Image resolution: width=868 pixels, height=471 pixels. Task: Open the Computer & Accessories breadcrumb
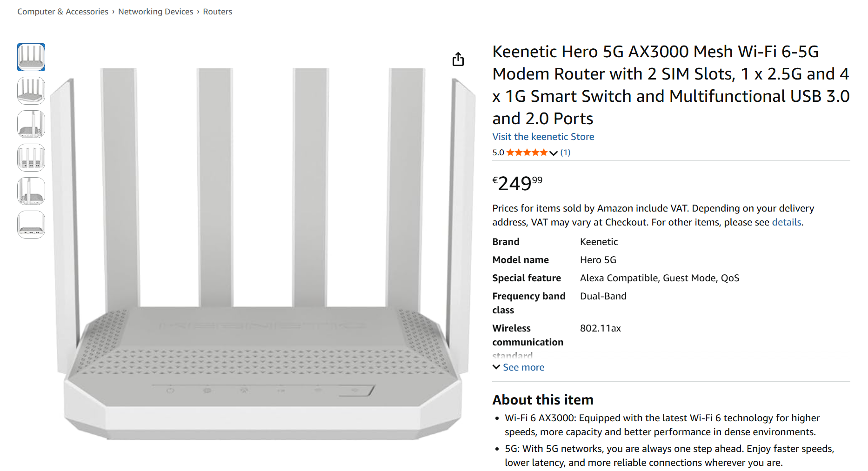click(63, 12)
